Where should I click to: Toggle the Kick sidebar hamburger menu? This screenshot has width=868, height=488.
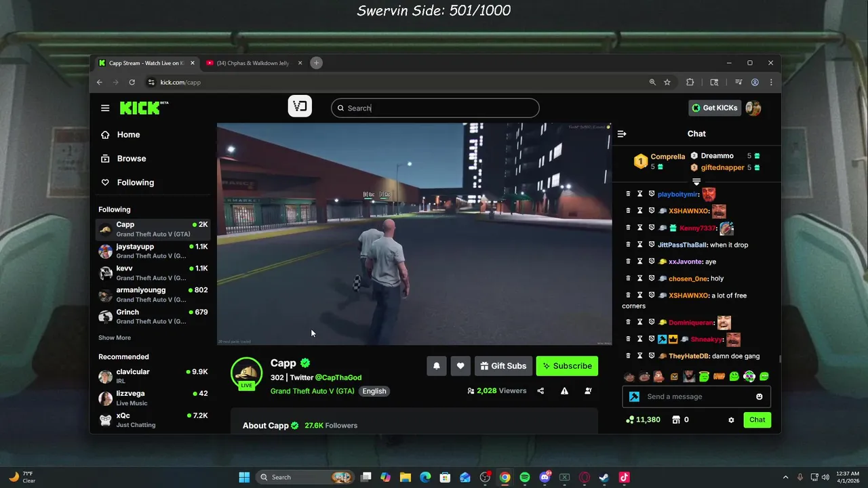pos(105,108)
